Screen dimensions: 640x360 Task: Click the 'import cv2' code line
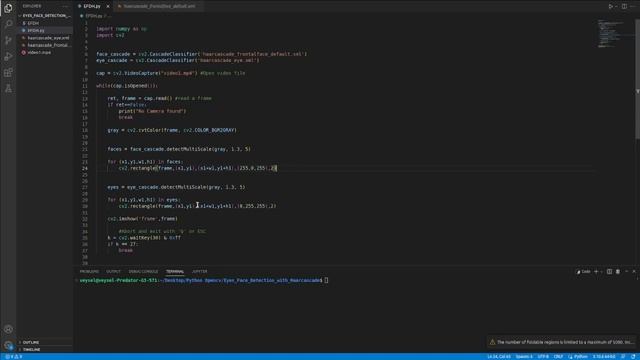pos(110,35)
